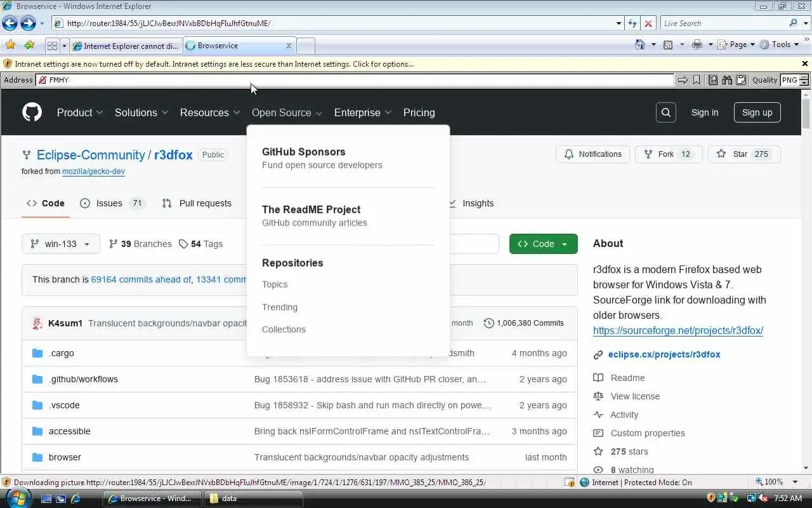Viewport: 812px width, 508px height.
Task: Open the Eclipse-Community owner link
Action: point(91,155)
